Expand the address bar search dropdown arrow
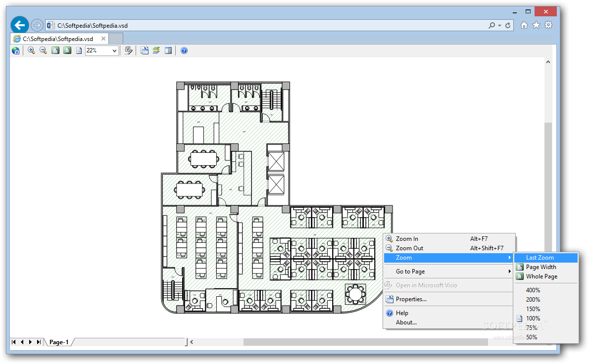This screenshot has height=364, width=589. (x=499, y=26)
